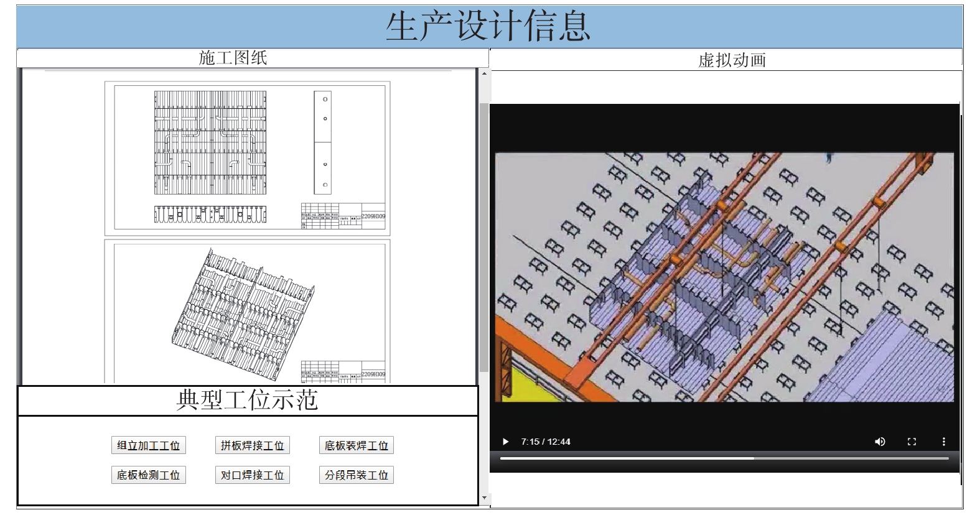Click the 施工图纸 section header
The width and height of the screenshot is (980, 515).
tap(233, 58)
